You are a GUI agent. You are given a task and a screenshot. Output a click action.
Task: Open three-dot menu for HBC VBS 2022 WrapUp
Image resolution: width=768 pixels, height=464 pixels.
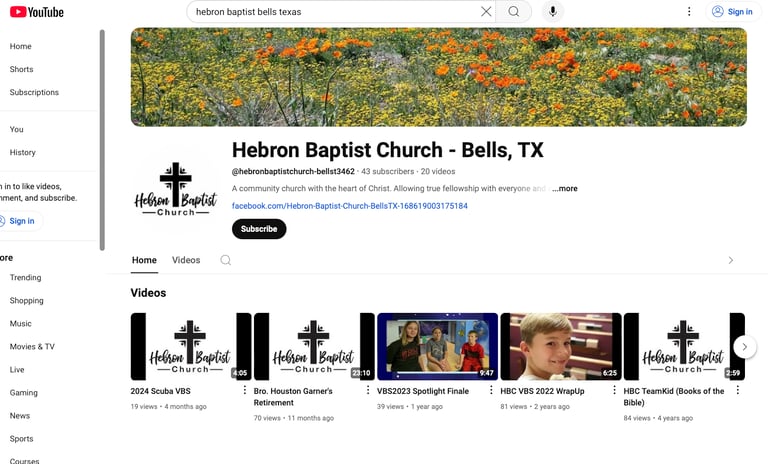614,390
